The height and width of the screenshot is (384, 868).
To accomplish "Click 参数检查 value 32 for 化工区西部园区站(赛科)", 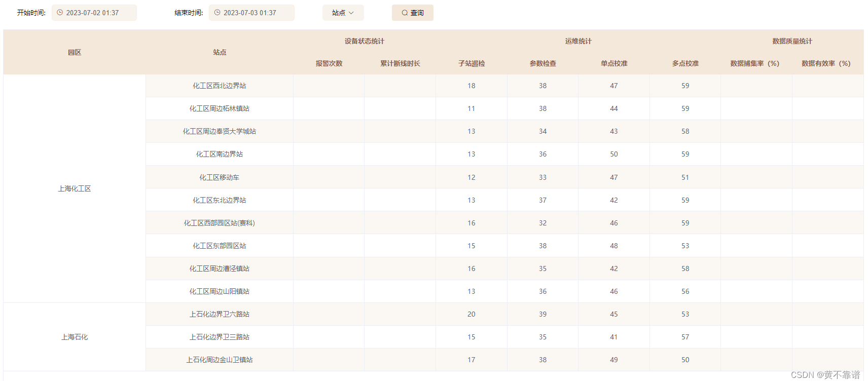I will coord(543,223).
